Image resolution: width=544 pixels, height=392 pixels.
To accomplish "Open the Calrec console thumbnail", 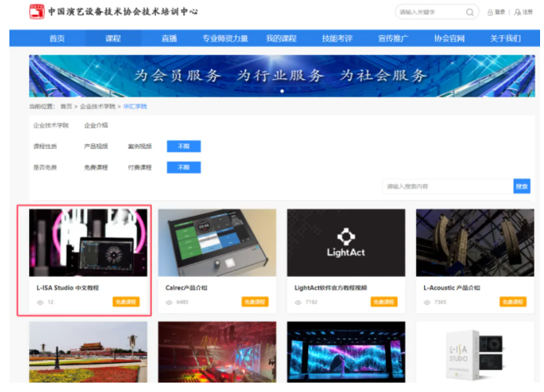I will 217,243.
